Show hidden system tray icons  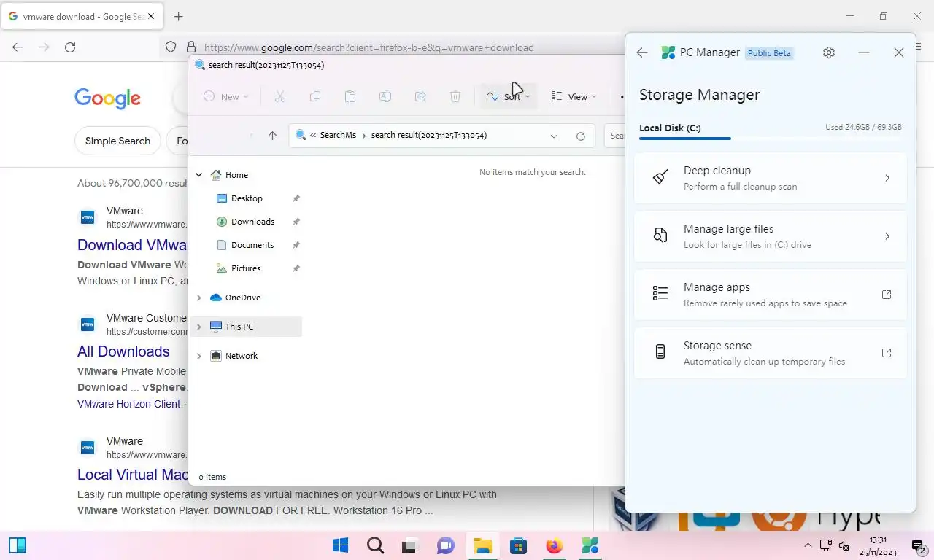pyautogui.click(x=808, y=545)
